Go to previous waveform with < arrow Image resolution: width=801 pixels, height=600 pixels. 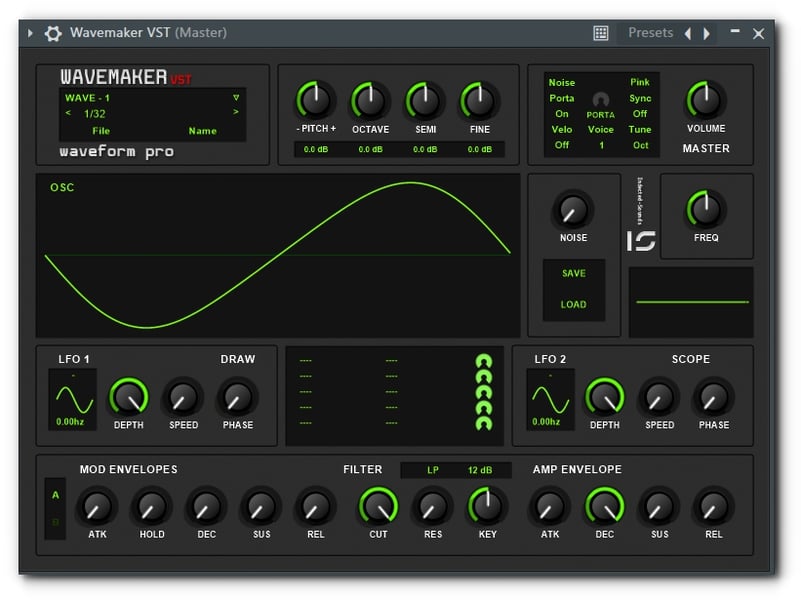[x=68, y=112]
